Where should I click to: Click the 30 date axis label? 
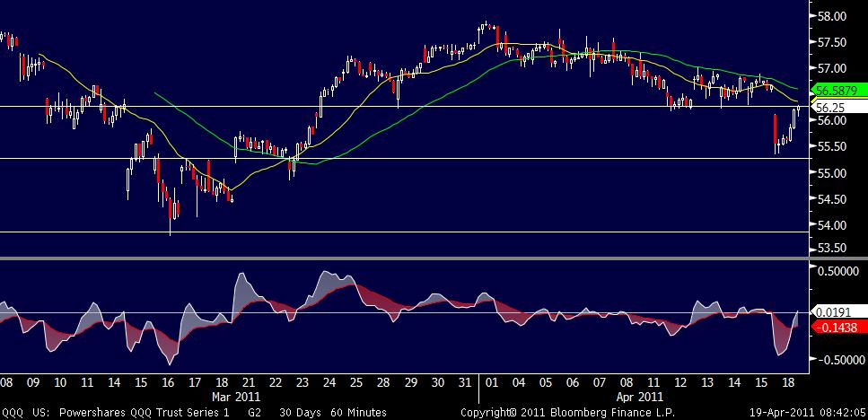(x=437, y=382)
